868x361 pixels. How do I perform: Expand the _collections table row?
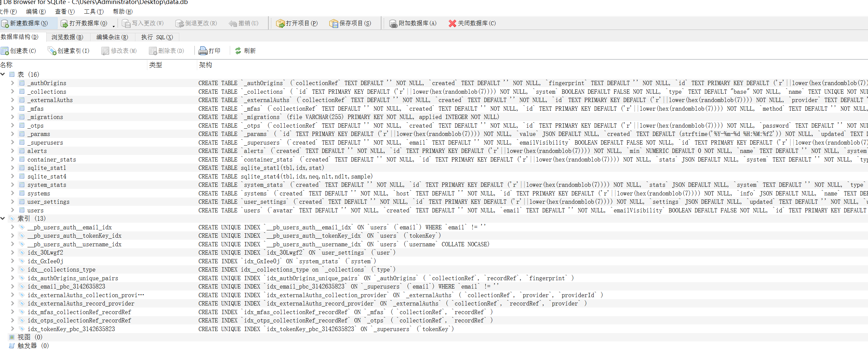[12, 92]
